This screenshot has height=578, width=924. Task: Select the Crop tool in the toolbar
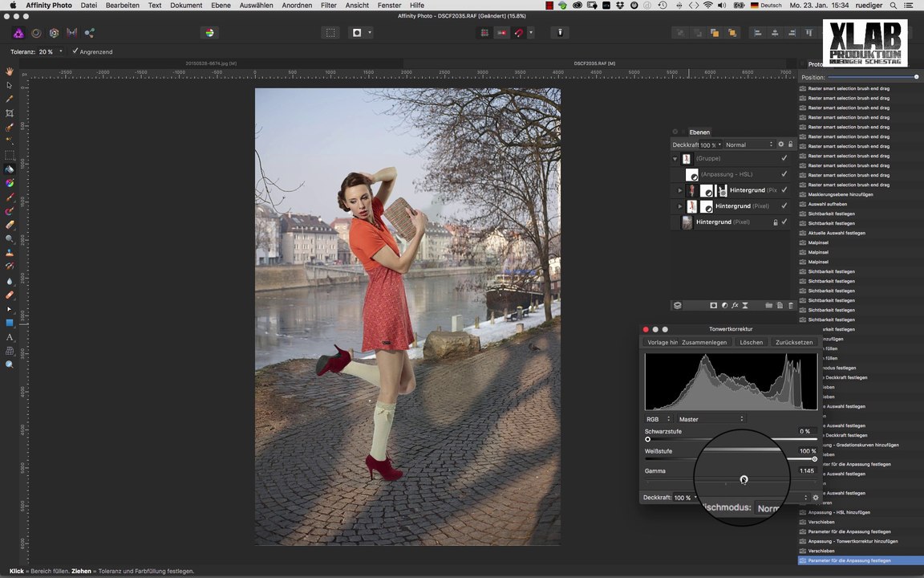click(10, 113)
